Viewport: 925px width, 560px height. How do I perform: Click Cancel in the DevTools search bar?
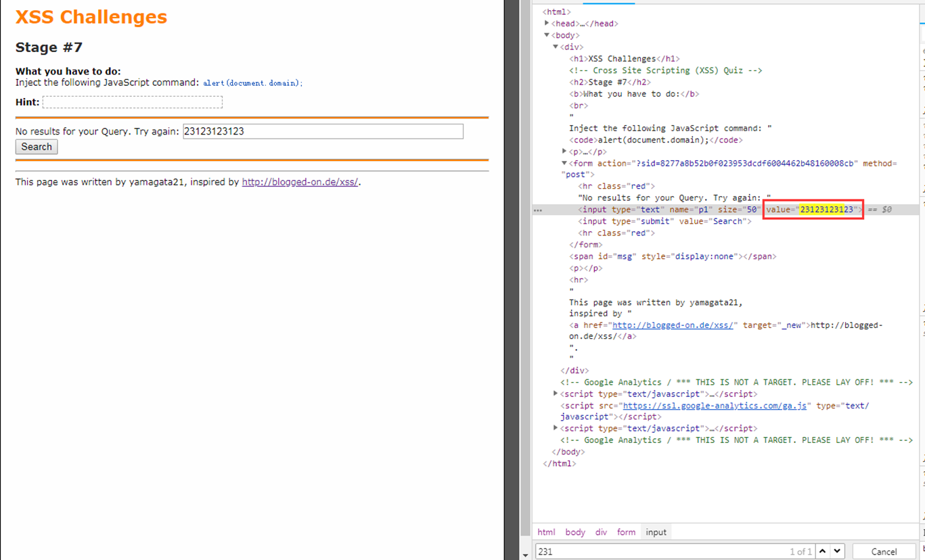point(884,551)
